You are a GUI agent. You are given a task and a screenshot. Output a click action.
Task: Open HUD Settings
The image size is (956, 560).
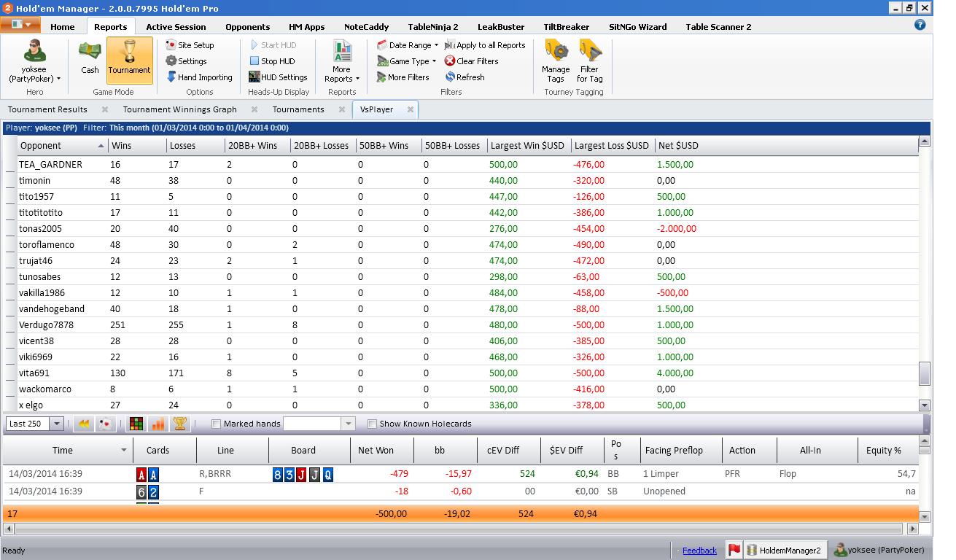[278, 77]
